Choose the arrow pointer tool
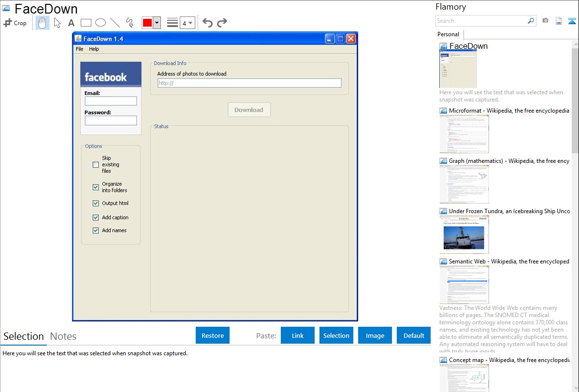Image resolution: width=579 pixels, height=392 pixels. (57, 23)
